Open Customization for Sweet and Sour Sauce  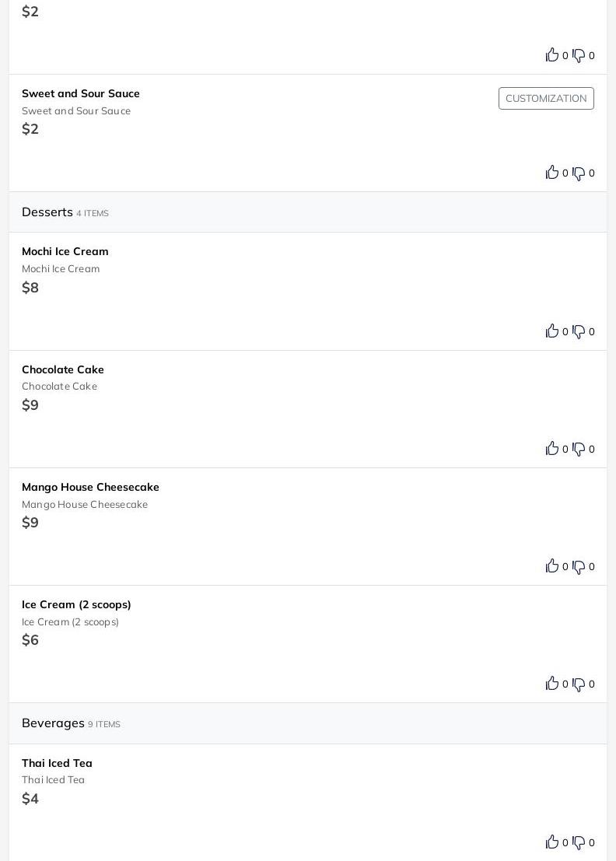(546, 98)
